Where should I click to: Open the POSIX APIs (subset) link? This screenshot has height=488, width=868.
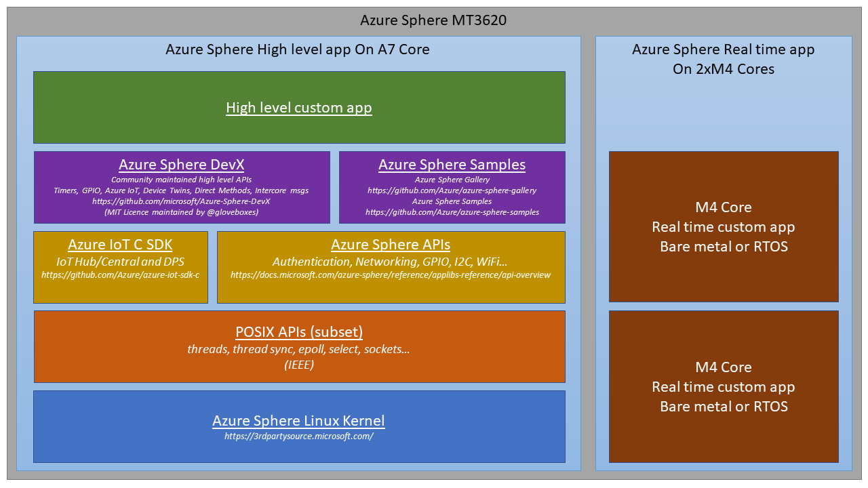click(299, 332)
